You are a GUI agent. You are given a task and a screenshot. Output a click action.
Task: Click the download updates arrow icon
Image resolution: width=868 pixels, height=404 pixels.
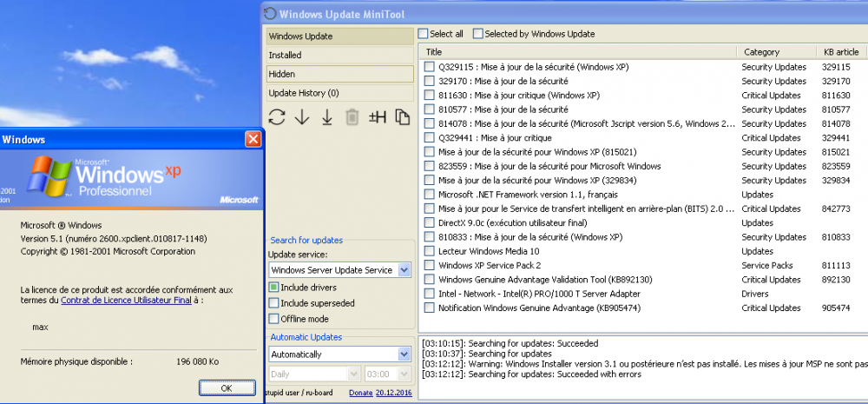point(302,117)
